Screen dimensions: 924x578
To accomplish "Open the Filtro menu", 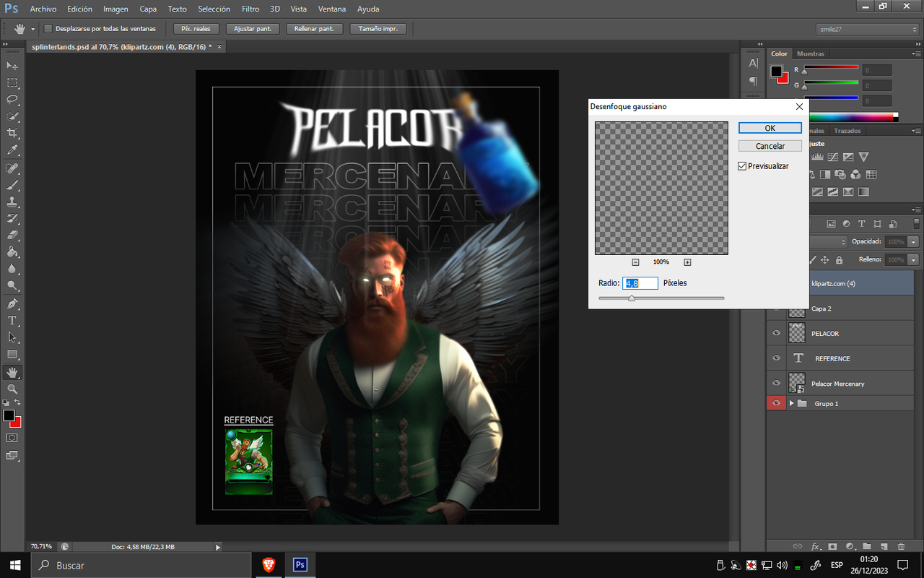I will click(250, 9).
